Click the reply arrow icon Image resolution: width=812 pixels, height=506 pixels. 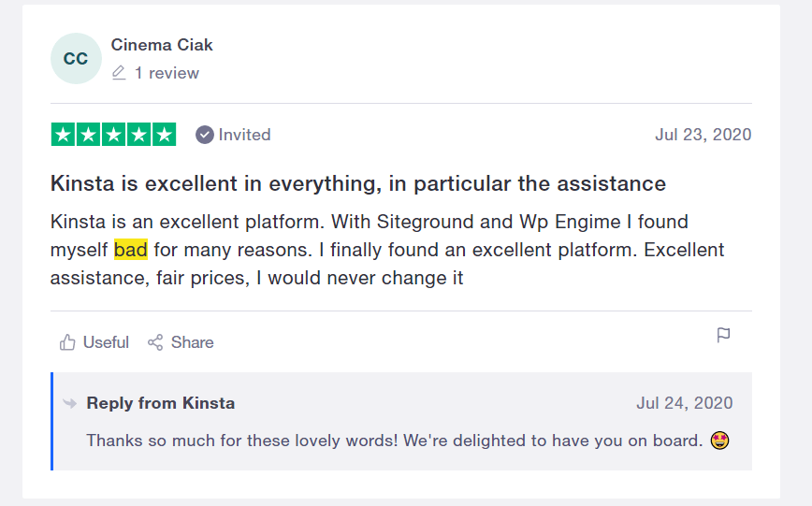pyautogui.click(x=70, y=403)
